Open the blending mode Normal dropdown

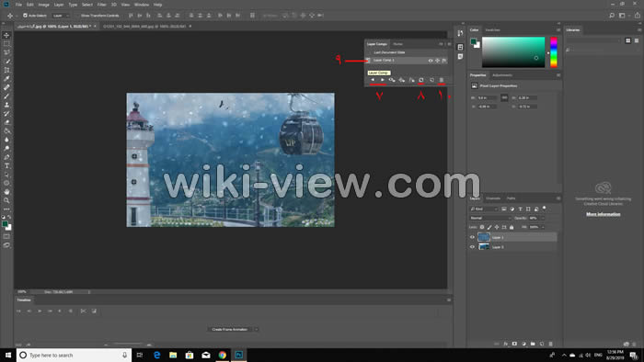point(490,218)
